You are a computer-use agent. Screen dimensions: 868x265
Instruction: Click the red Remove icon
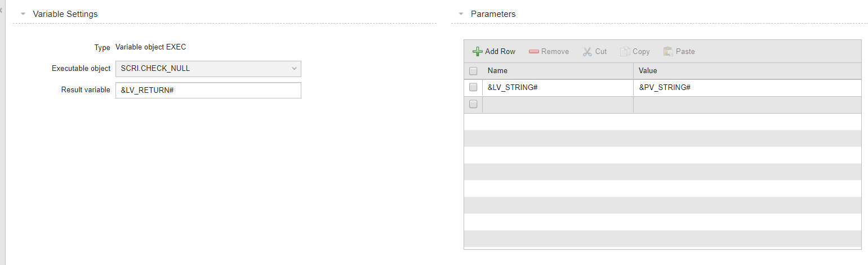pyautogui.click(x=534, y=51)
